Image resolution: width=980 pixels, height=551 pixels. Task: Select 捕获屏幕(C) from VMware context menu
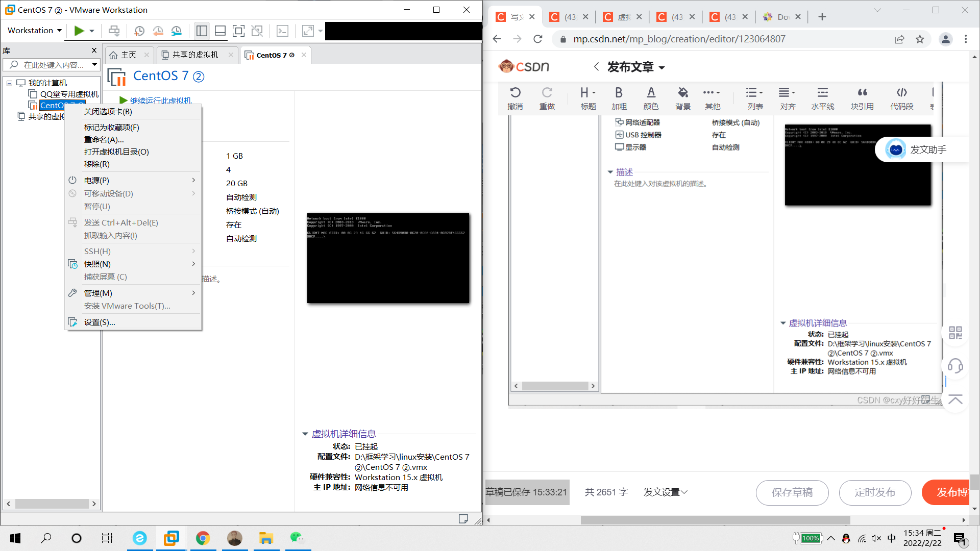[x=105, y=277]
